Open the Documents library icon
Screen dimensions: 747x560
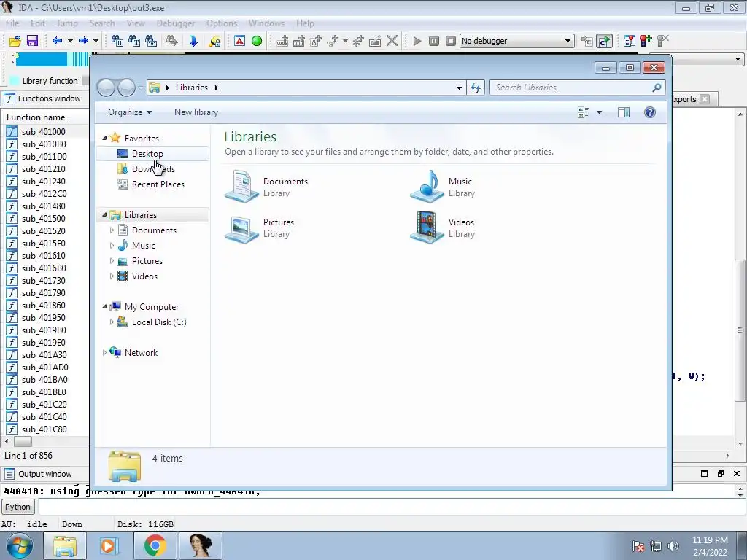point(241,187)
